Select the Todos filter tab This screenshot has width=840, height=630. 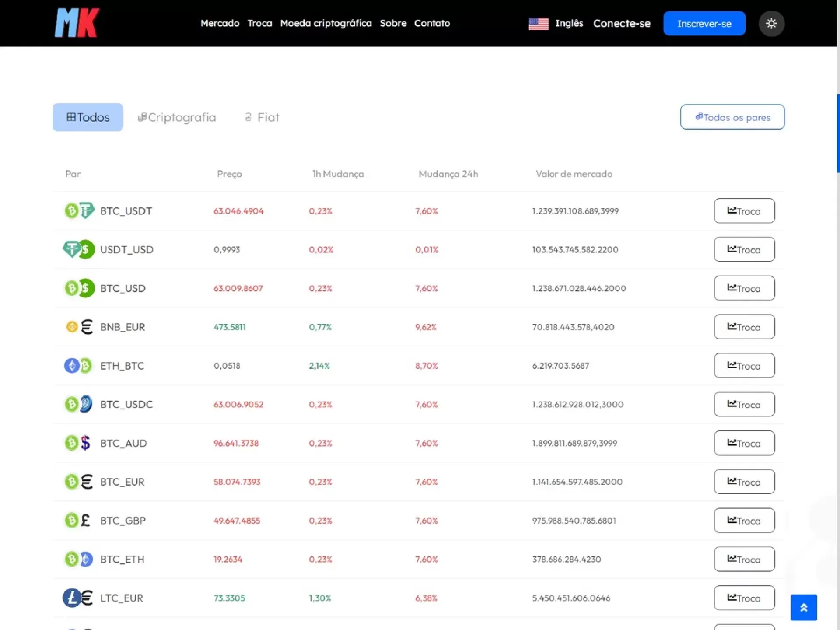(88, 117)
